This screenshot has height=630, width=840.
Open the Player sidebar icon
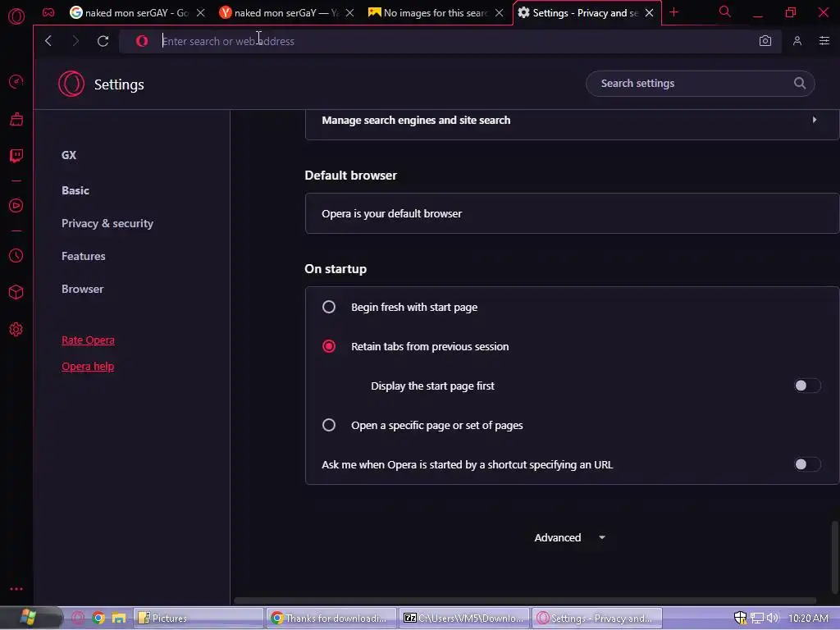16,206
